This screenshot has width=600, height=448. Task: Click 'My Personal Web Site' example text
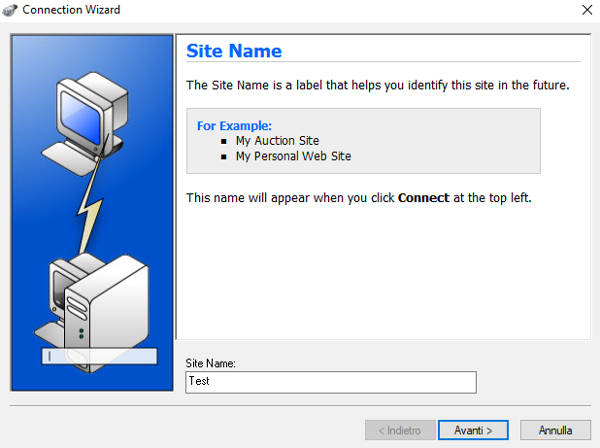(293, 156)
